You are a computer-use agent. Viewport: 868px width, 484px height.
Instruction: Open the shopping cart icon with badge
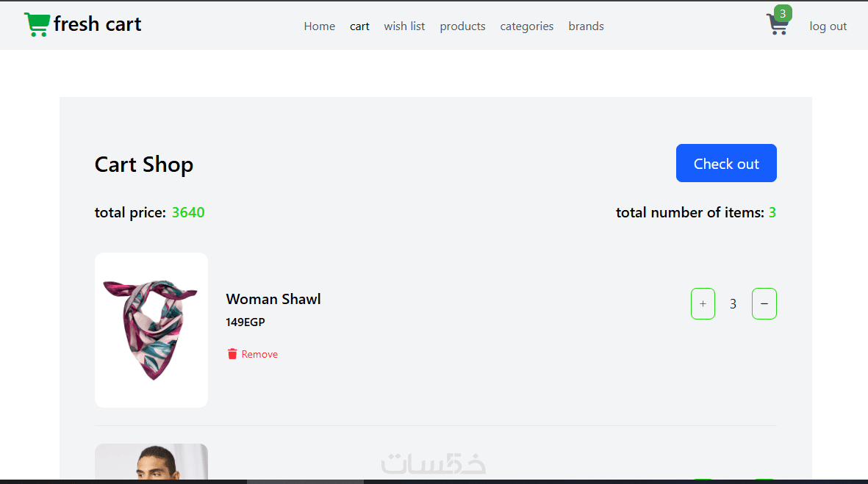tap(778, 24)
